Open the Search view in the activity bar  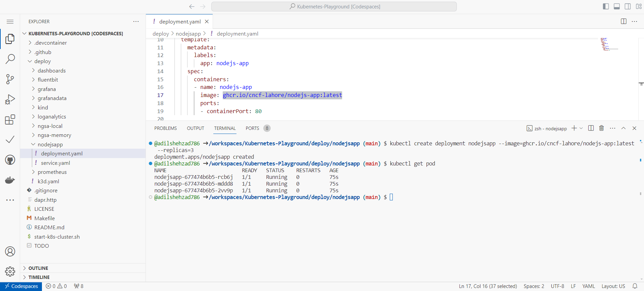click(10, 59)
